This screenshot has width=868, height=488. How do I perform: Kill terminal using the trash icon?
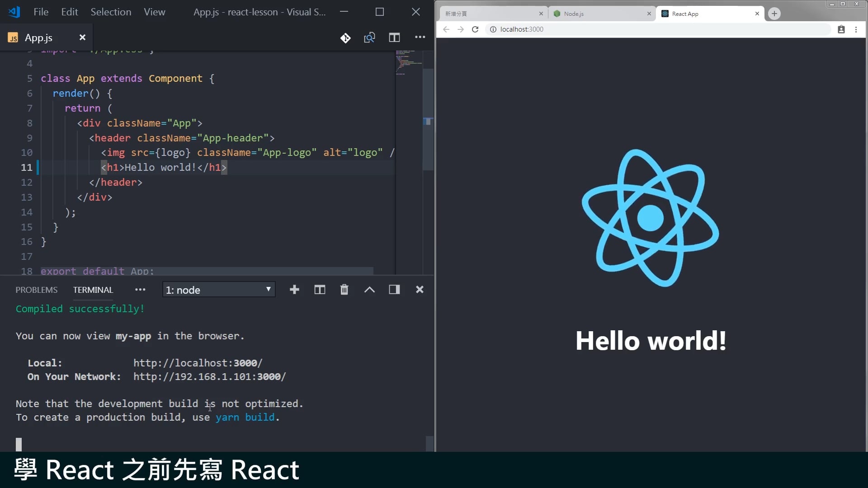(344, 290)
